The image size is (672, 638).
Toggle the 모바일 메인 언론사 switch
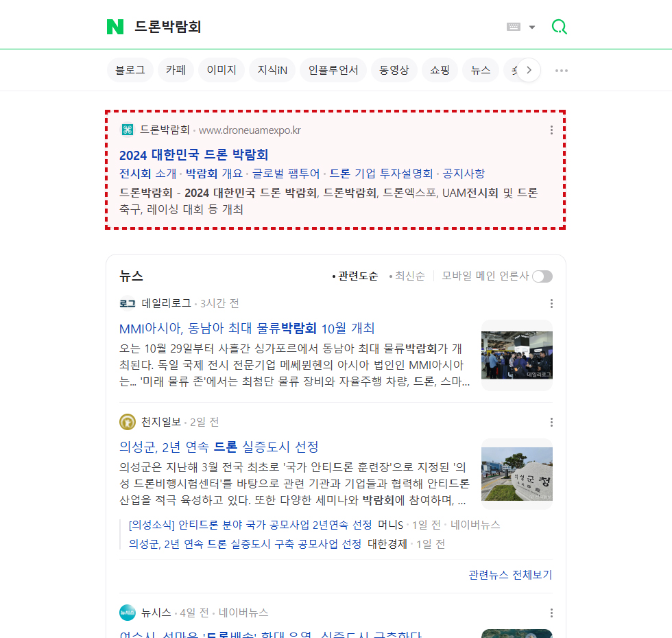click(542, 276)
